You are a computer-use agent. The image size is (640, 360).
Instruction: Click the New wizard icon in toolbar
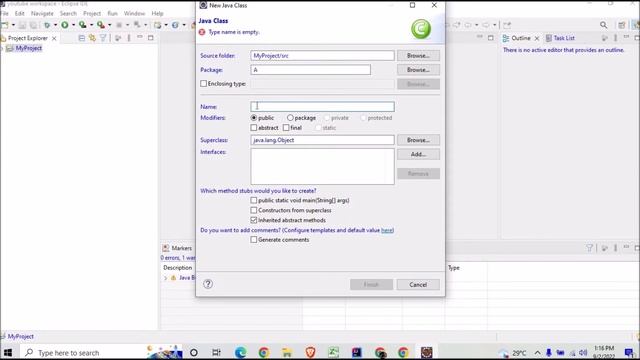[x=5, y=25]
